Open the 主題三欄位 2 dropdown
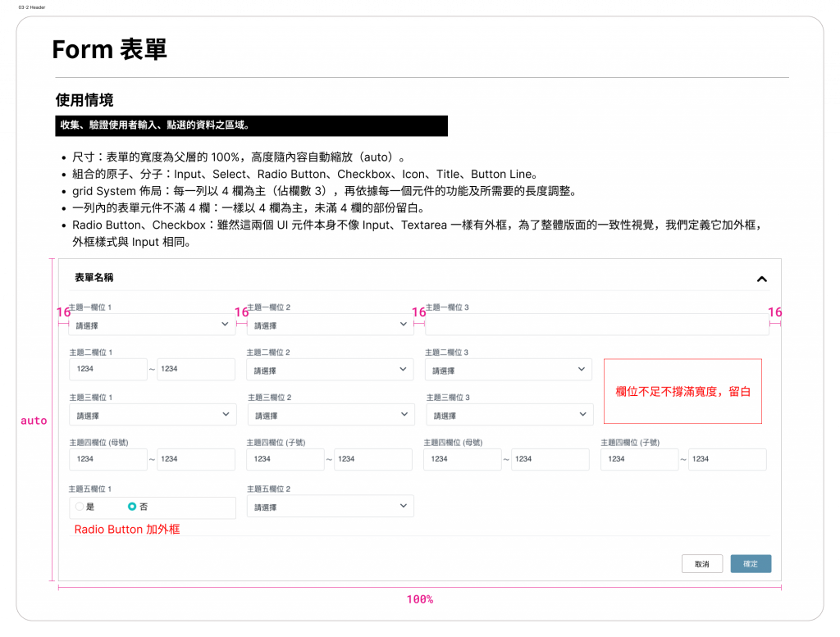 [331, 415]
